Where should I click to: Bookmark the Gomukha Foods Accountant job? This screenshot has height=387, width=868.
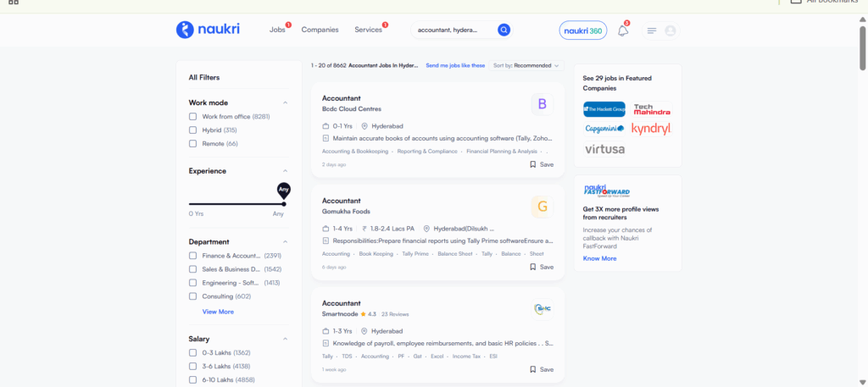[x=541, y=267]
